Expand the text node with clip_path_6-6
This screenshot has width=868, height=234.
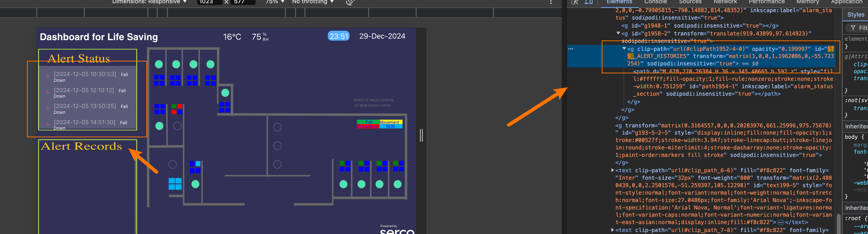(x=612, y=170)
